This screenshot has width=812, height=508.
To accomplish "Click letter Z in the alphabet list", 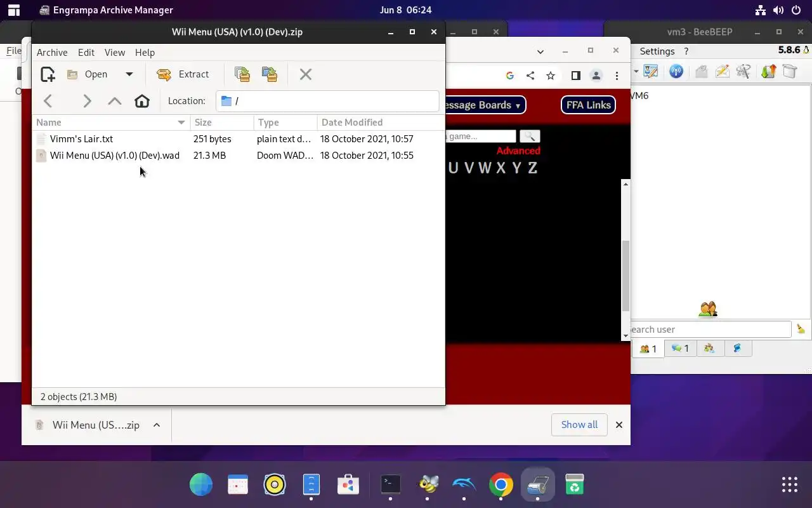I will [x=532, y=168].
